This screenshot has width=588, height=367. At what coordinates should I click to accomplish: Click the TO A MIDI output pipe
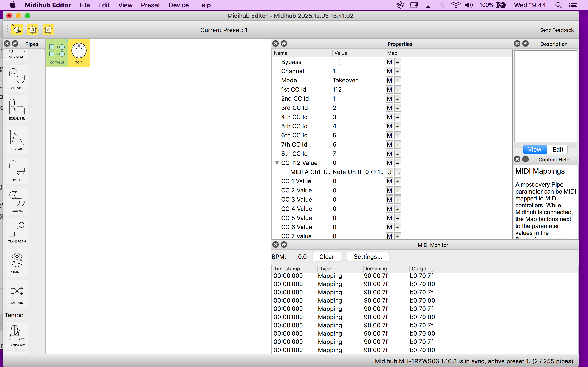point(79,53)
